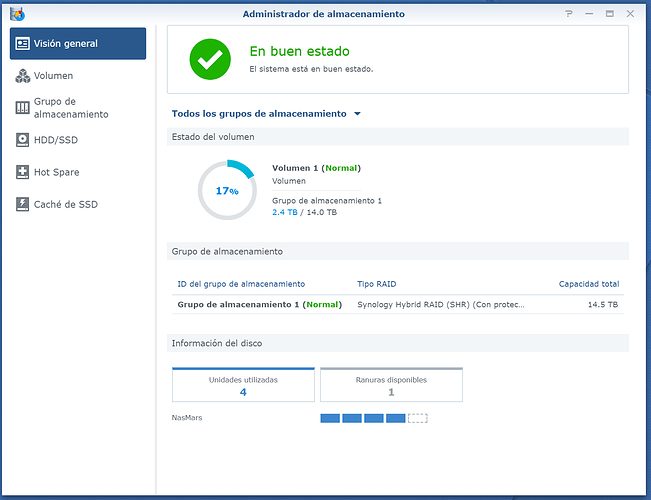This screenshot has height=500, width=651.
Task: Open the Volumen section
Action: [53, 76]
